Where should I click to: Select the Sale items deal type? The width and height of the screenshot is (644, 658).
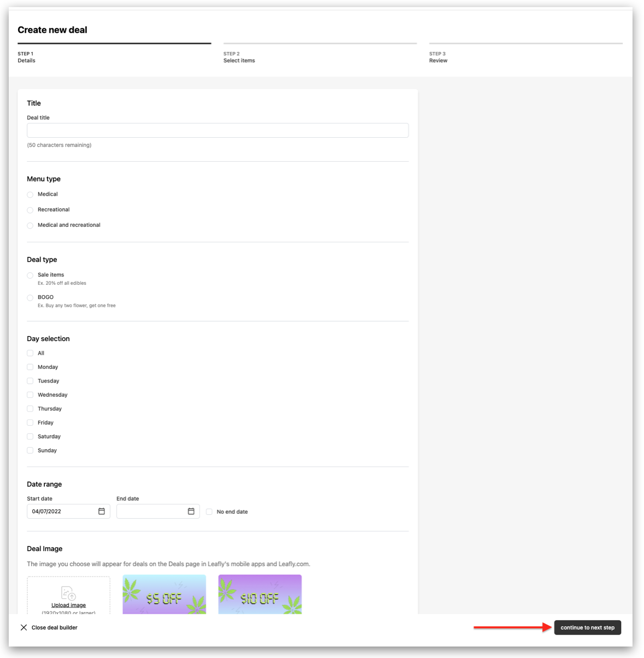pos(30,275)
